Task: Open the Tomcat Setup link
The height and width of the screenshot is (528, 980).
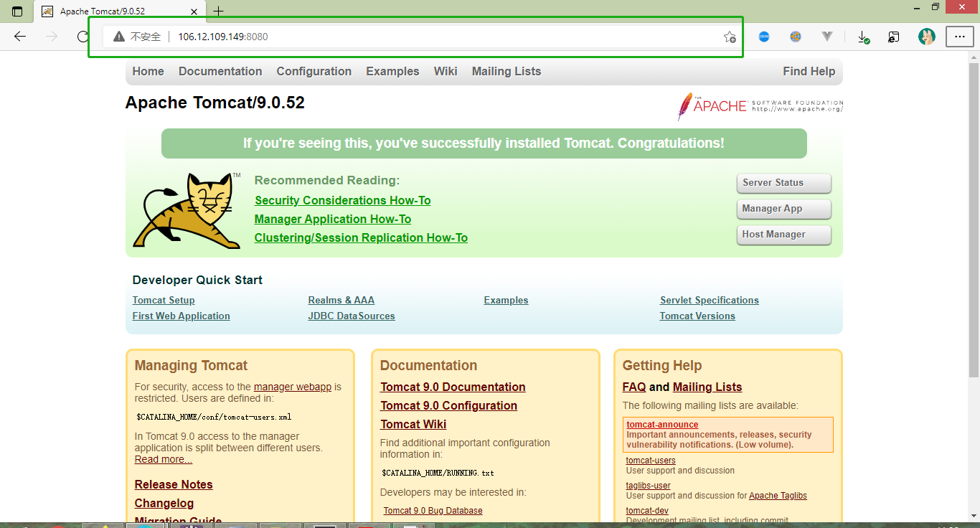Action: coord(164,301)
